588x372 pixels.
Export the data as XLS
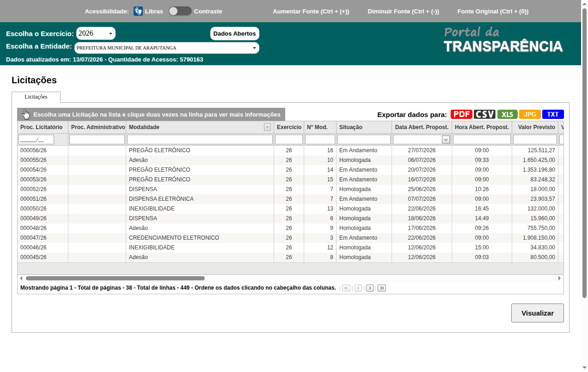(x=508, y=114)
